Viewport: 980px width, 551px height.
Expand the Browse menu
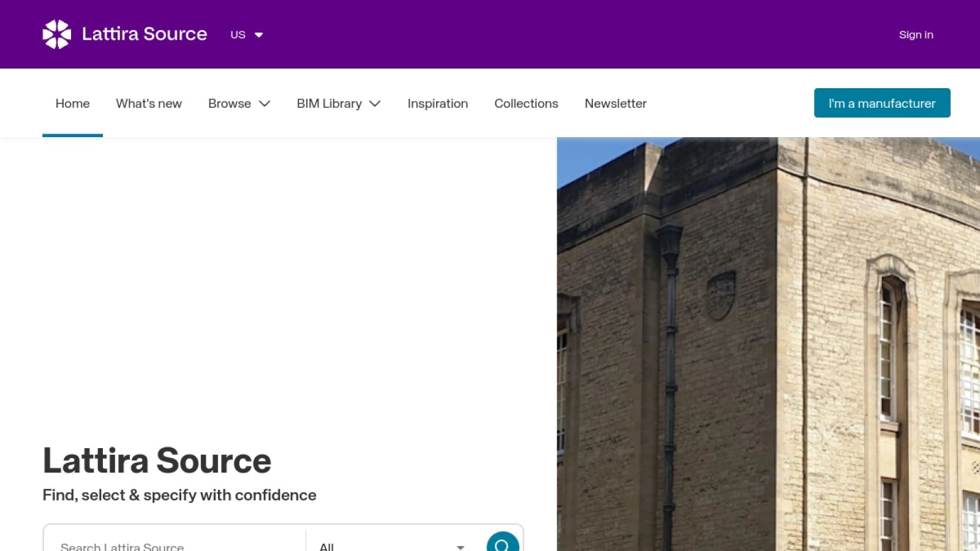(x=239, y=103)
